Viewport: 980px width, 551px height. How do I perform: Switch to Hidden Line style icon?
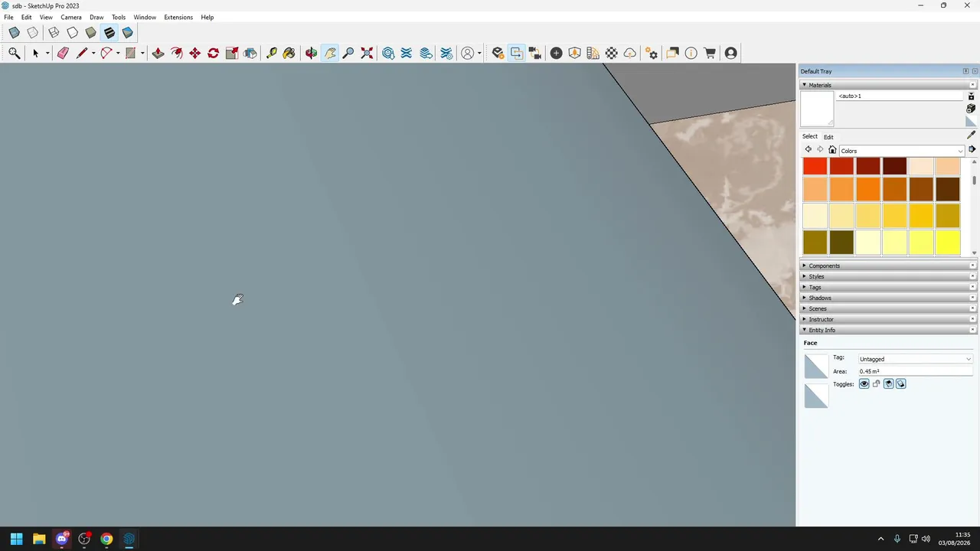72,33
